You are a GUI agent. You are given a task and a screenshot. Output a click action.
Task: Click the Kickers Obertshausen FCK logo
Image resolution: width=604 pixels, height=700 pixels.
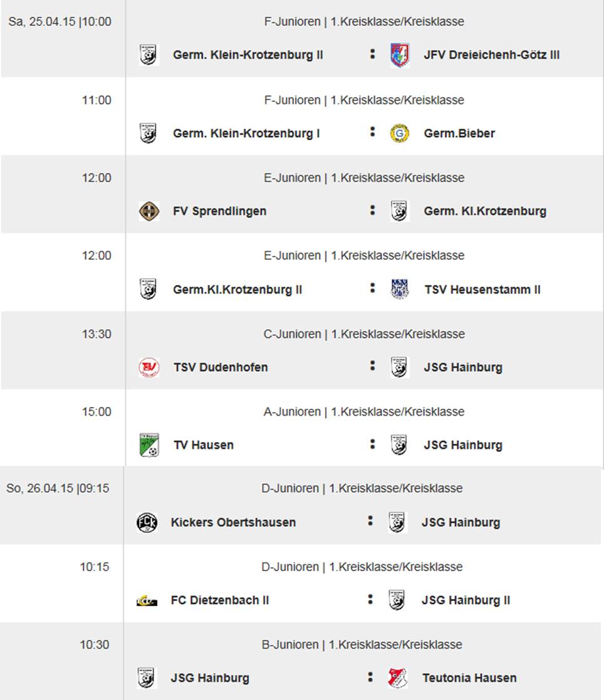tap(147, 522)
